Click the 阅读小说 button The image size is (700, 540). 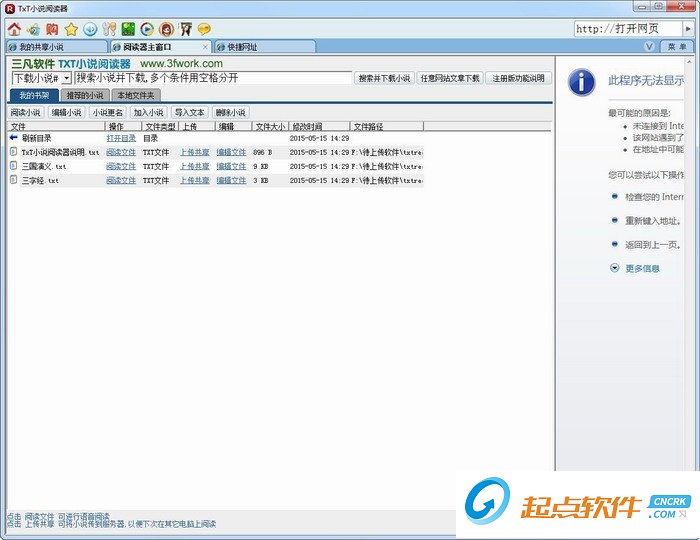pyautogui.click(x=25, y=112)
